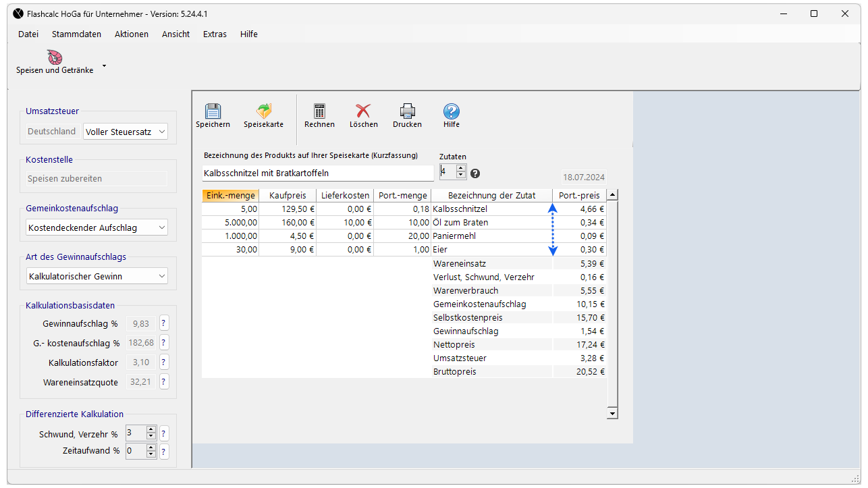Click the Drucken printer icon

click(x=407, y=111)
